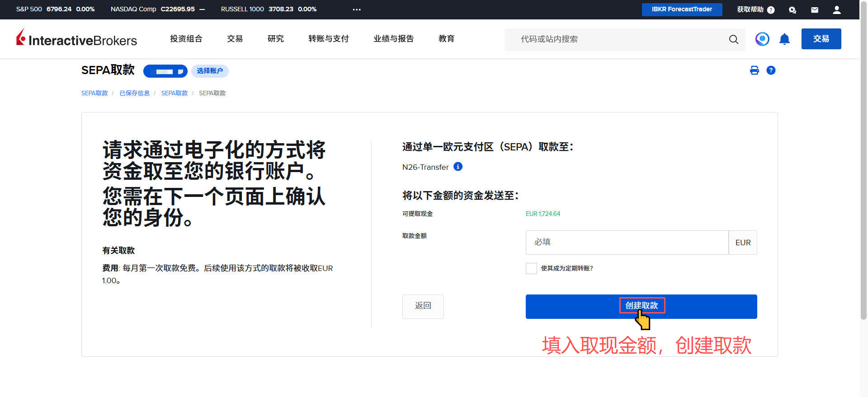Show N26-Transfer info icon details
The width and height of the screenshot is (868, 397).
click(458, 167)
